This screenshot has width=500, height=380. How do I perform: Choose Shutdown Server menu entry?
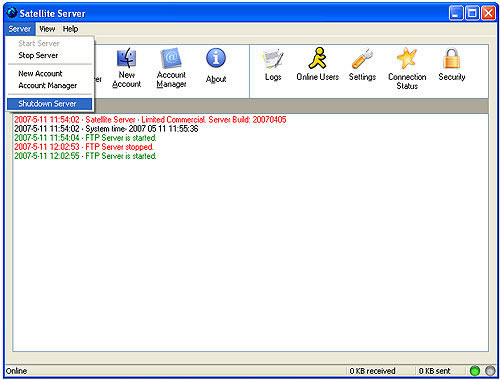[x=49, y=104]
